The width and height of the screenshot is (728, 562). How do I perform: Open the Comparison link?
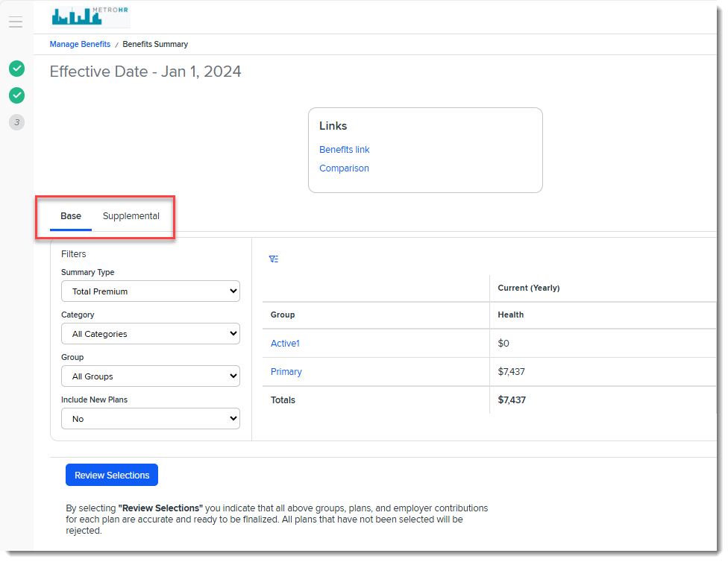[344, 168]
